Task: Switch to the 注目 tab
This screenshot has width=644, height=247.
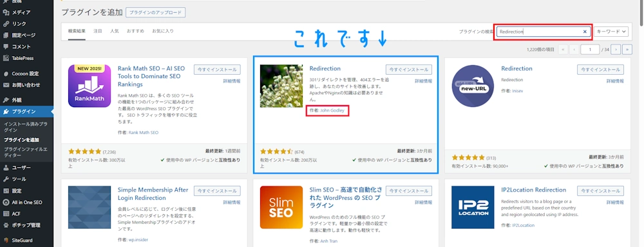Action: pos(98,31)
